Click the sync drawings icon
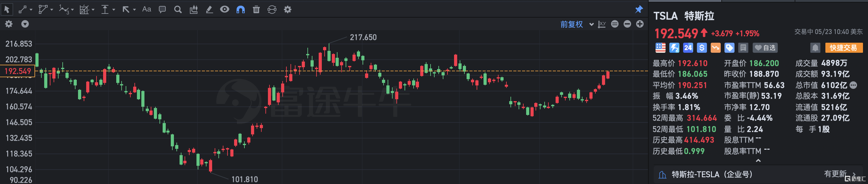The width and height of the screenshot is (868, 184). tap(272, 9)
